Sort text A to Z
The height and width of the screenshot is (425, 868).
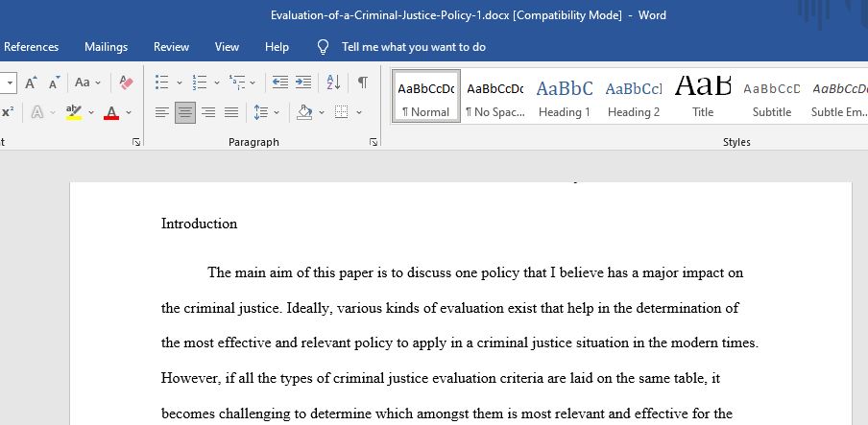(333, 83)
